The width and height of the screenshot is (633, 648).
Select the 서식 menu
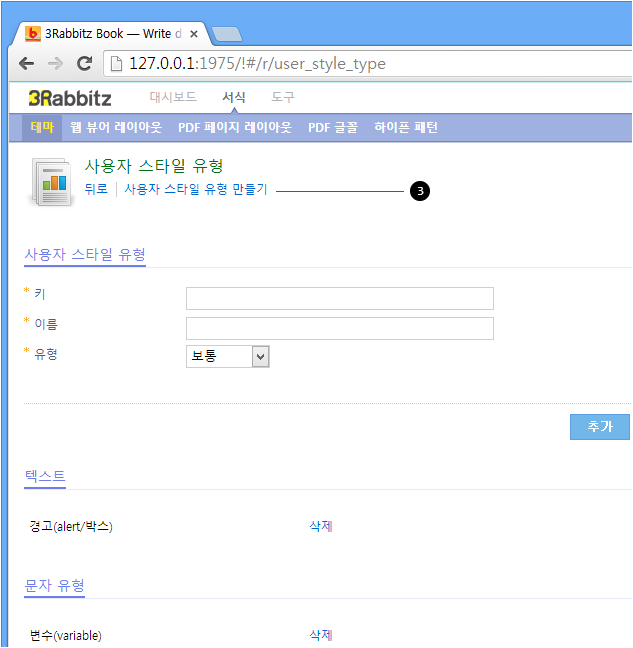click(x=234, y=97)
